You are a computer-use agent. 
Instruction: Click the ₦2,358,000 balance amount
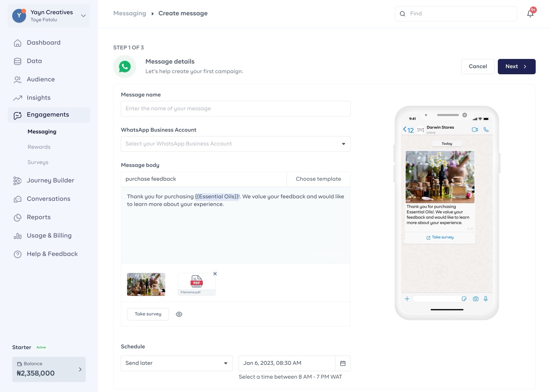click(x=36, y=373)
